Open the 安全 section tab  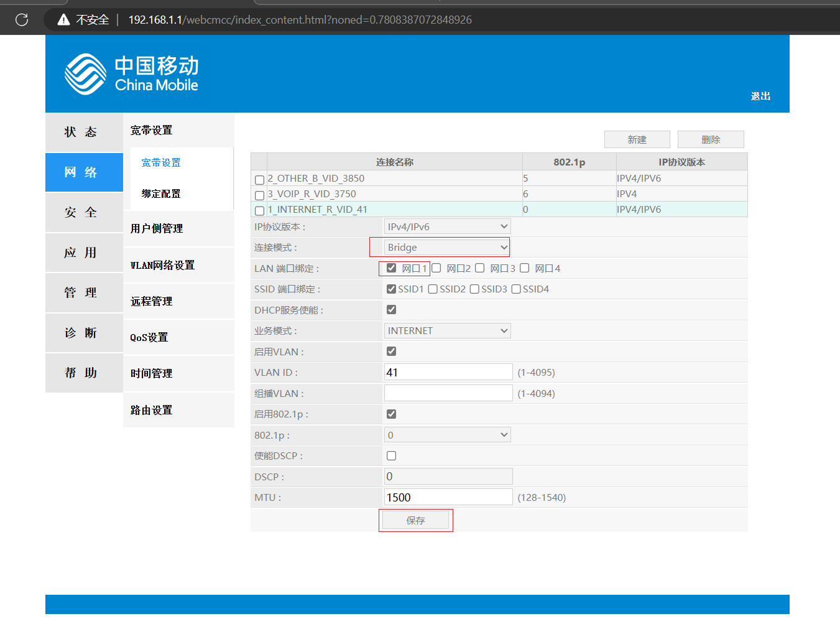tap(81, 213)
